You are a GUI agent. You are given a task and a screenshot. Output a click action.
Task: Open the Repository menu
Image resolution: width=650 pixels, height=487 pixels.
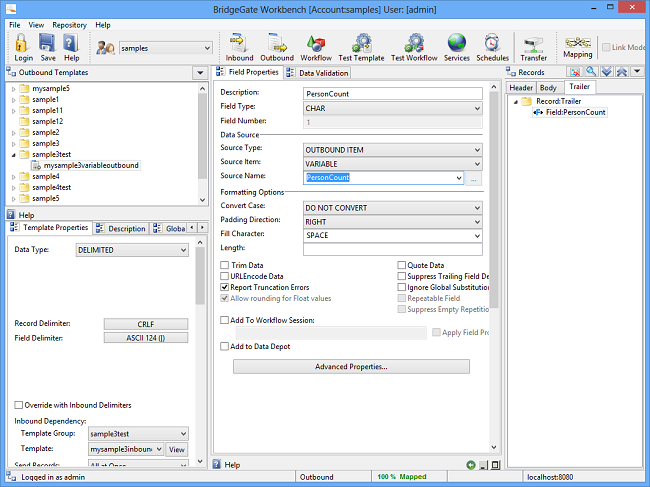(x=69, y=25)
